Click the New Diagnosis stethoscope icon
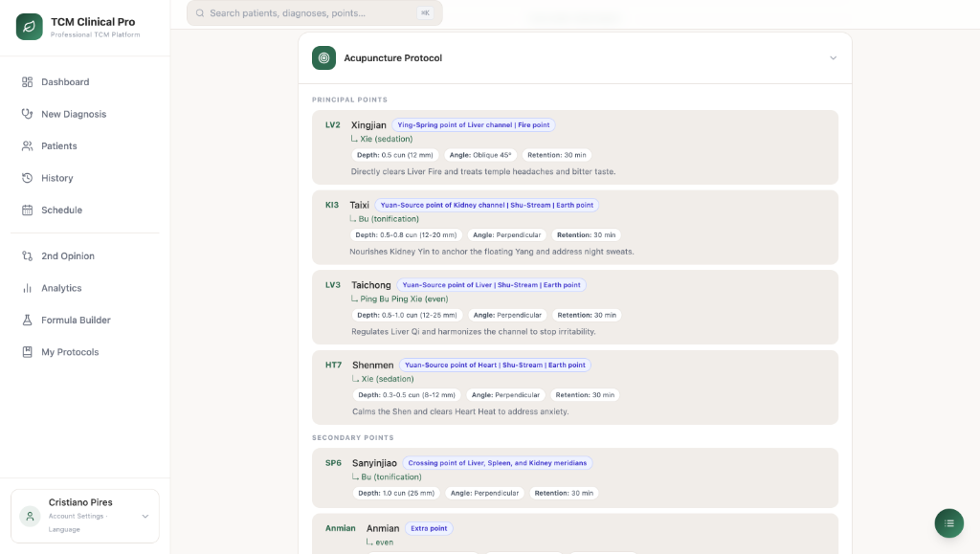980x554 pixels. click(27, 114)
